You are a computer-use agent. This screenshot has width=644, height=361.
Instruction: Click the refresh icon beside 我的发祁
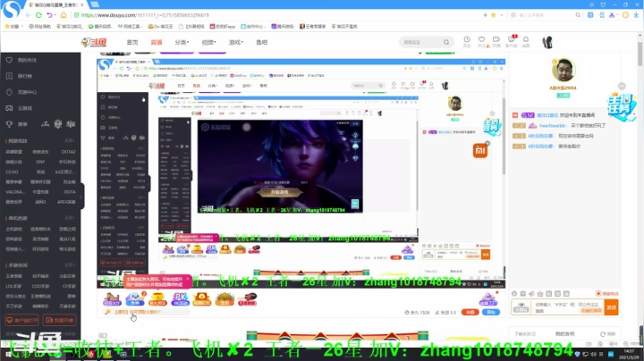(x=603, y=334)
